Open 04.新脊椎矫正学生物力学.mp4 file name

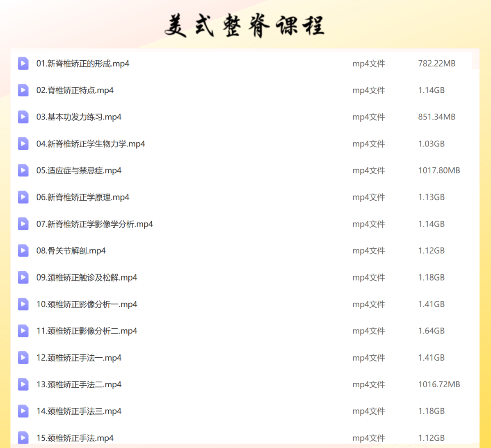(x=91, y=144)
